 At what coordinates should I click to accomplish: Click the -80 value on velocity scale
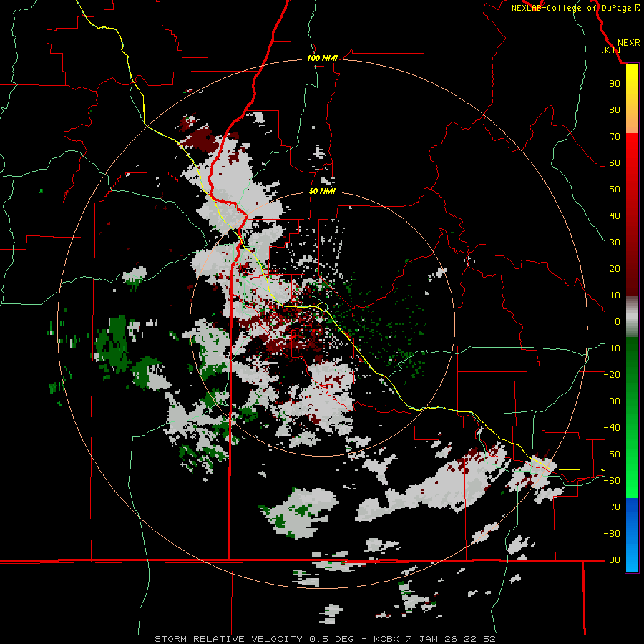coord(612,534)
